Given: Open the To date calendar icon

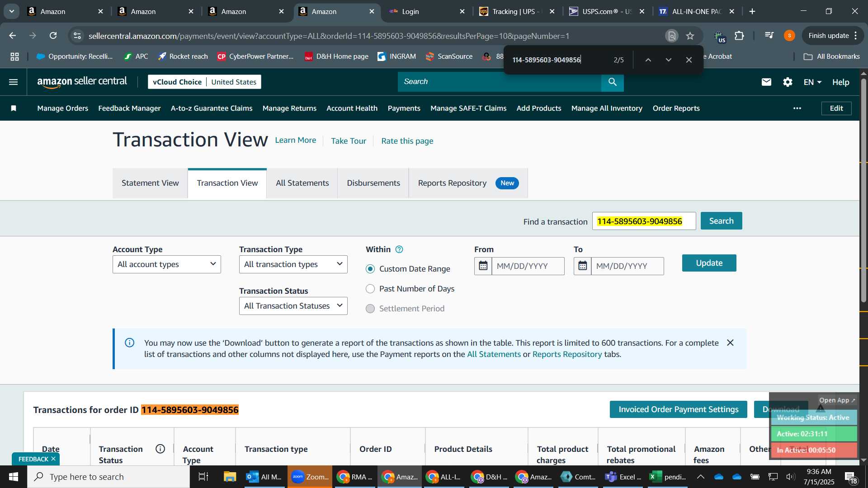Looking at the screenshot, I should (582, 266).
